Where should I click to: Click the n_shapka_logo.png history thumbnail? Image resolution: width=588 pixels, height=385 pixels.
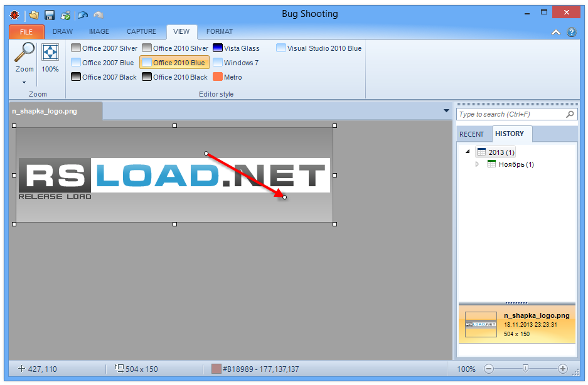pyautogui.click(x=481, y=324)
